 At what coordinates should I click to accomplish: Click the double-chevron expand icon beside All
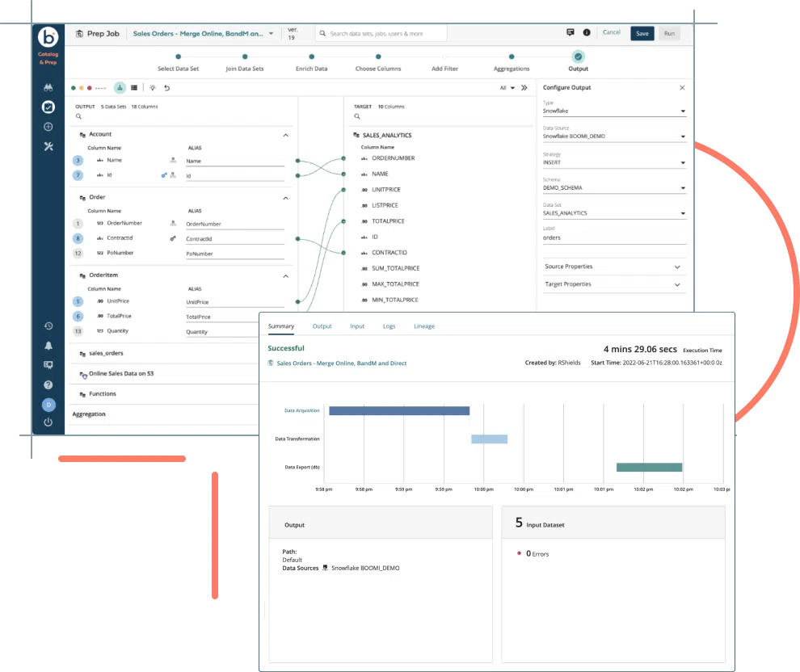(x=524, y=88)
